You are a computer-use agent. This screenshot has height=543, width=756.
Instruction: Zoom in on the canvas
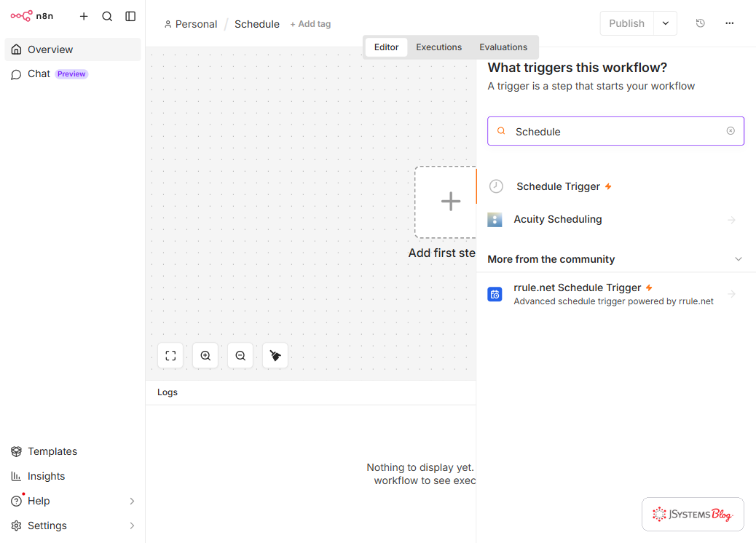[x=205, y=356]
